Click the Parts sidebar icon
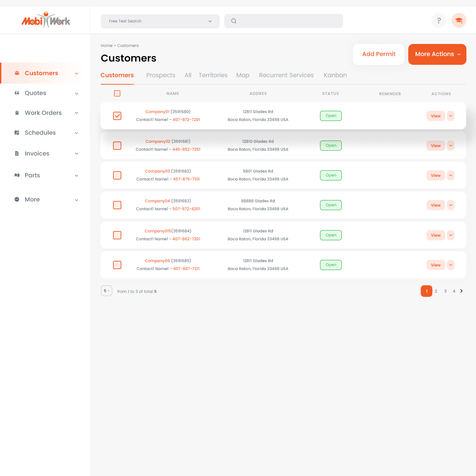The width and height of the screenshot is (476, 476). tap(17, 175)
